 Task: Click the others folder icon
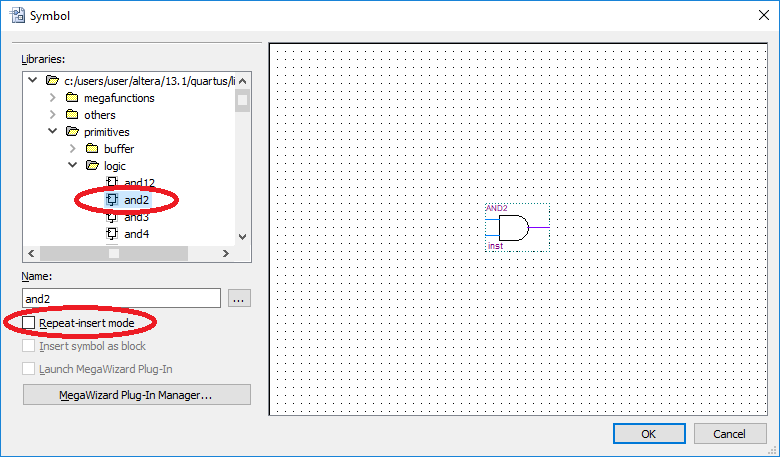tap(72, 114)
